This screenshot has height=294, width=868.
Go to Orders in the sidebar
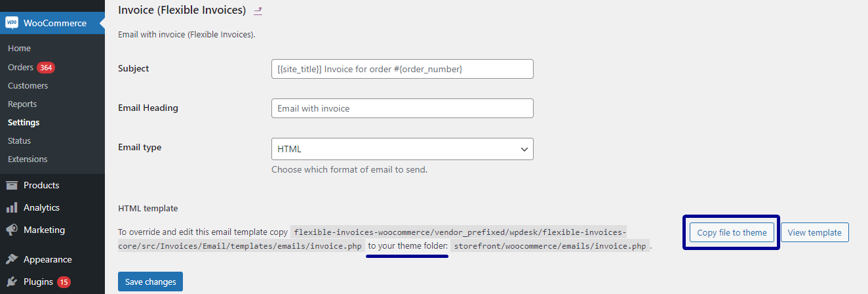click(20, 67)
